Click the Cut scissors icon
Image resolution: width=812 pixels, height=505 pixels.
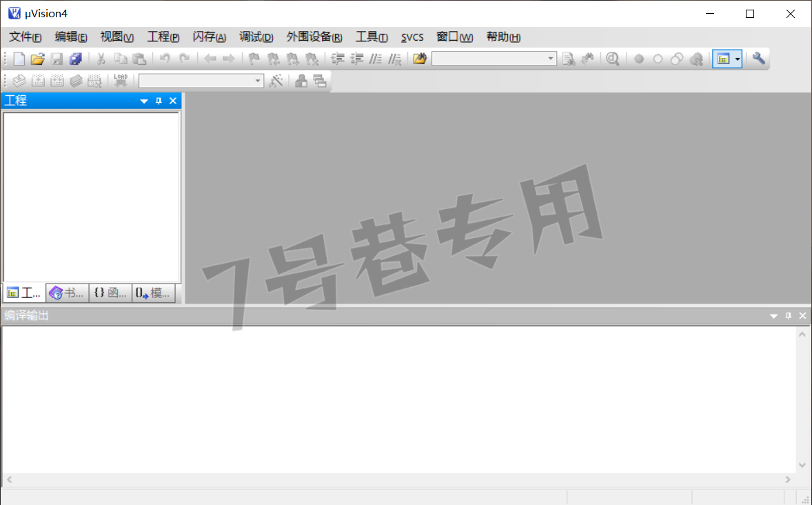(x=101, y=59)
